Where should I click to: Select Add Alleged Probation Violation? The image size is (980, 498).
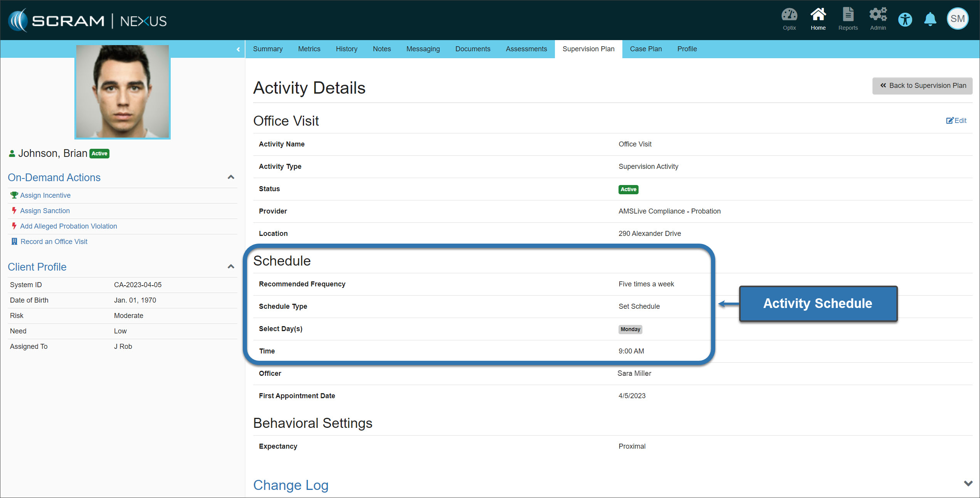coord(68,226)
